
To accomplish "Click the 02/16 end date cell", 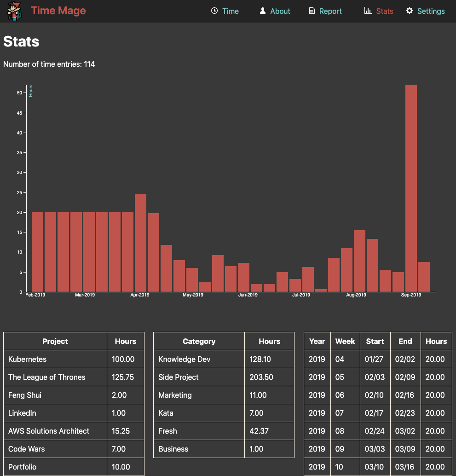I will 405,395.
